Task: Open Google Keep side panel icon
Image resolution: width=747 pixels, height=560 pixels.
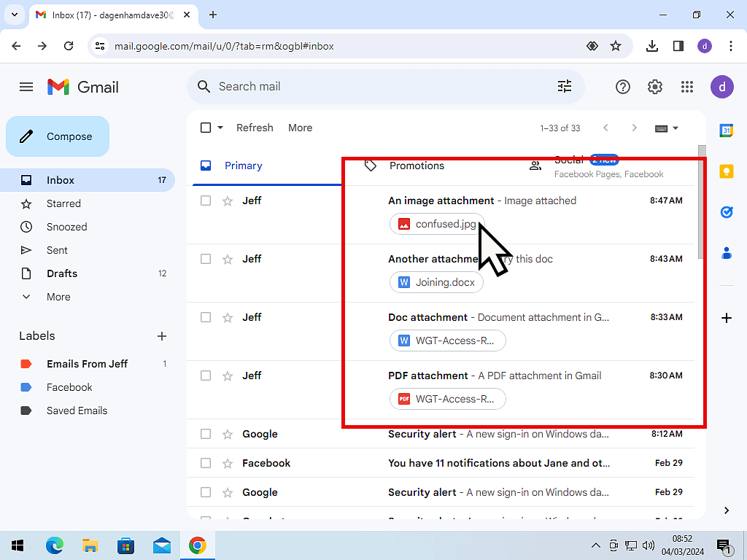Action: tap(726, 171)
